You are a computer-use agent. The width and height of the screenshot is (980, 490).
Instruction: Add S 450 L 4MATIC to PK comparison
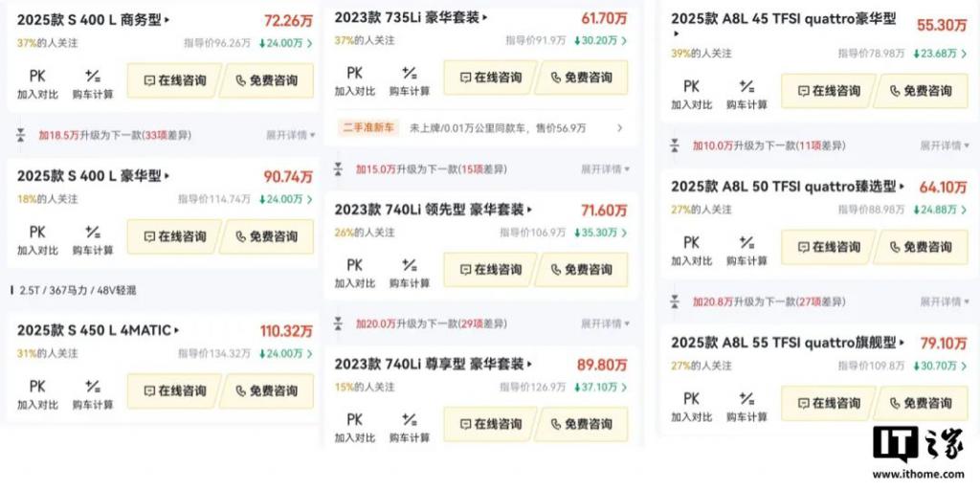point(37,394)
